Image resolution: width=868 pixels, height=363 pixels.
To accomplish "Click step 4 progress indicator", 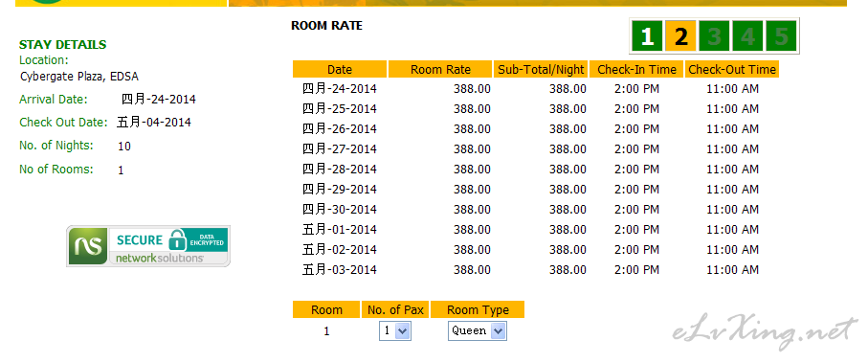I will [x=747, y=36].
